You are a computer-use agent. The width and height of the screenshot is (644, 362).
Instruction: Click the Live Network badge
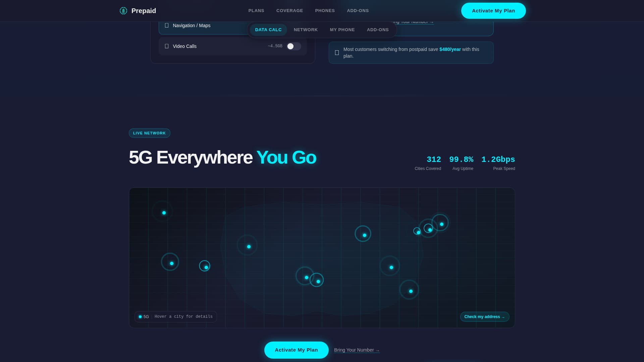149,133
